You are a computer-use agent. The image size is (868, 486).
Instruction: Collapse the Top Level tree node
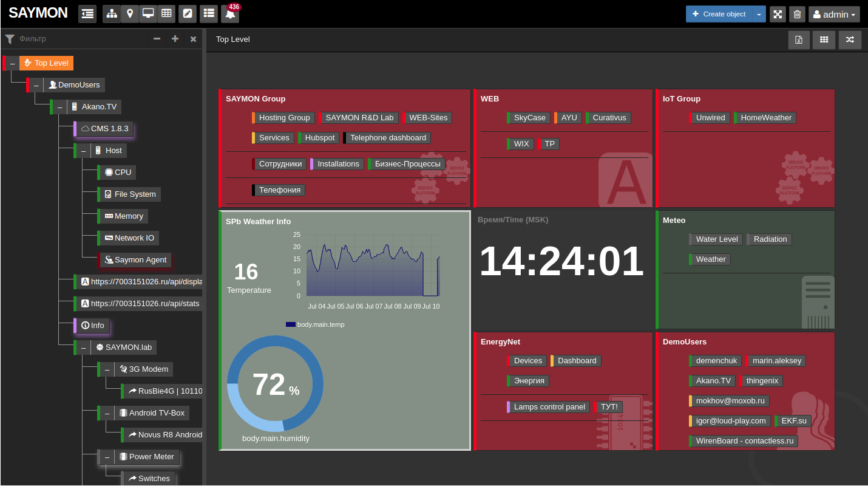13,63
